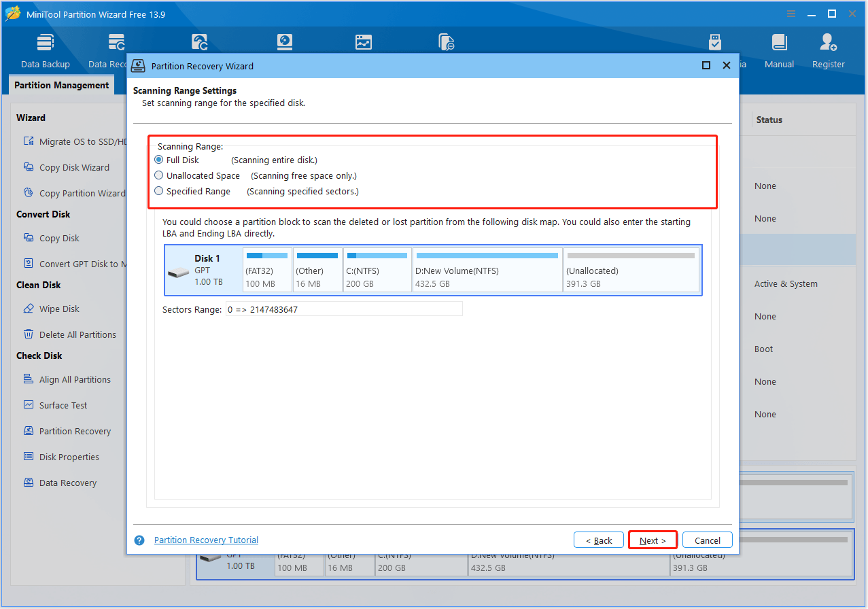Click Convert Disk section heading
This screenshot has width=868, height=609.
(44, 214)
